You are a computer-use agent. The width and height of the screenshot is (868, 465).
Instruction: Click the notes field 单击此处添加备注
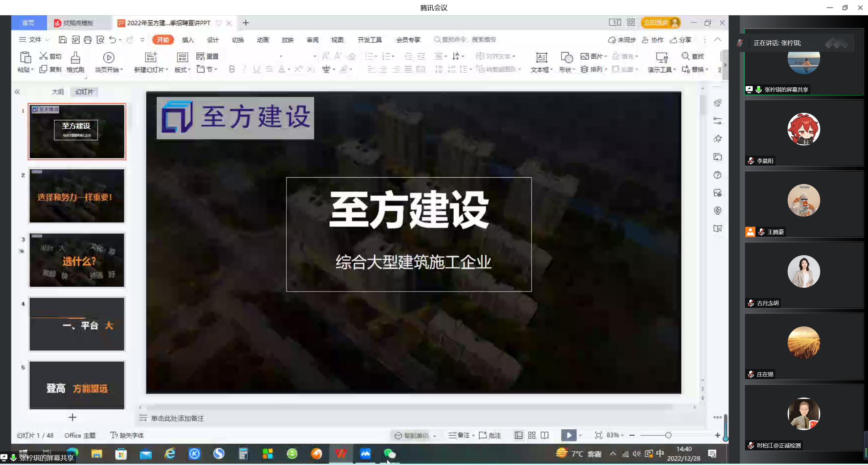tap(177, 418)
